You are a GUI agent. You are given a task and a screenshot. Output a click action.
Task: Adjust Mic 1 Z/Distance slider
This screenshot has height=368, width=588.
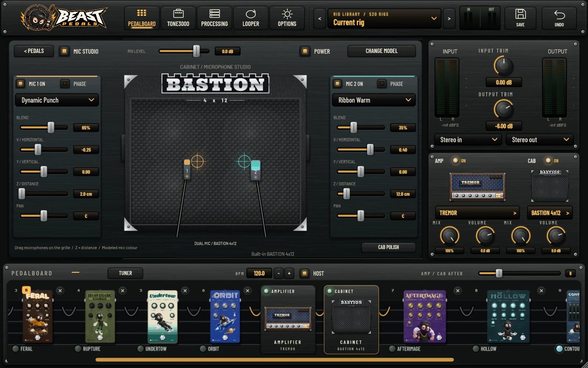44,194
